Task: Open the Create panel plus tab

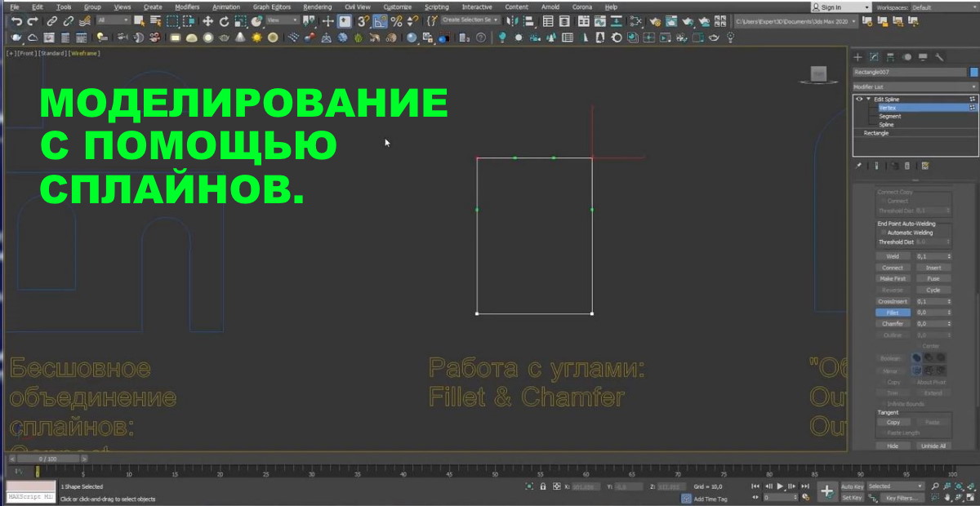Action: (857, 57)
